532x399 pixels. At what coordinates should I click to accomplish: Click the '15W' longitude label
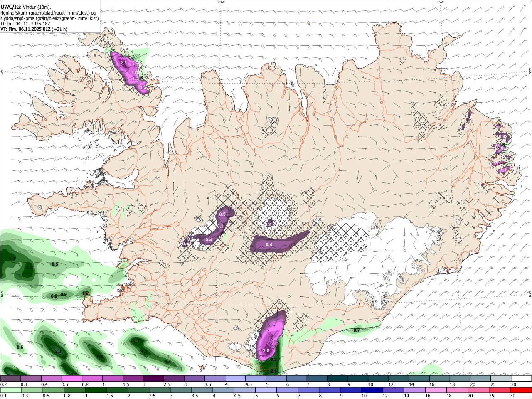tap(440, 2)
